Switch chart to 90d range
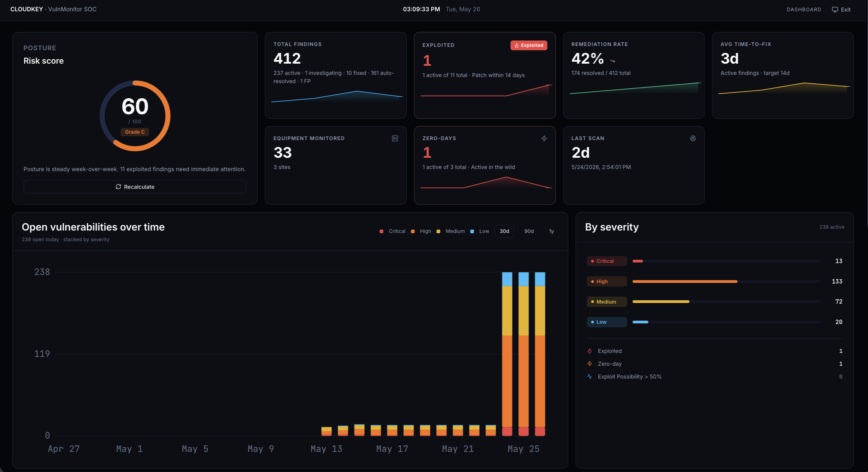 [x=529, y=231]
